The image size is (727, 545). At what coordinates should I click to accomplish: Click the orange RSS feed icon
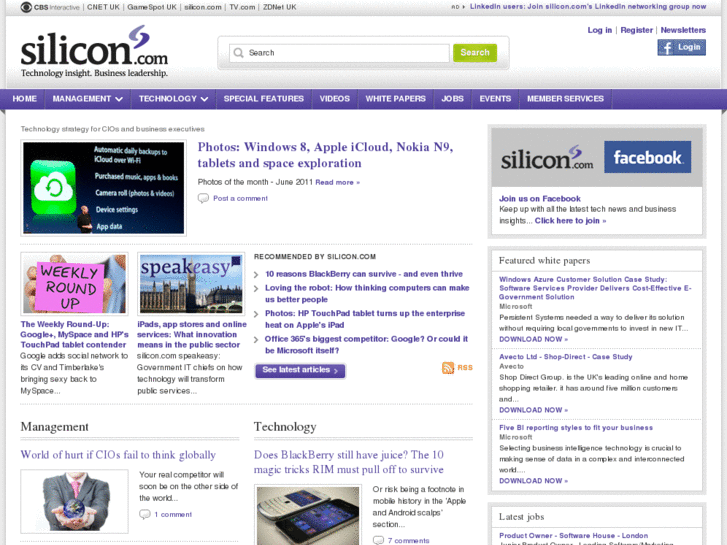(448, 368)
